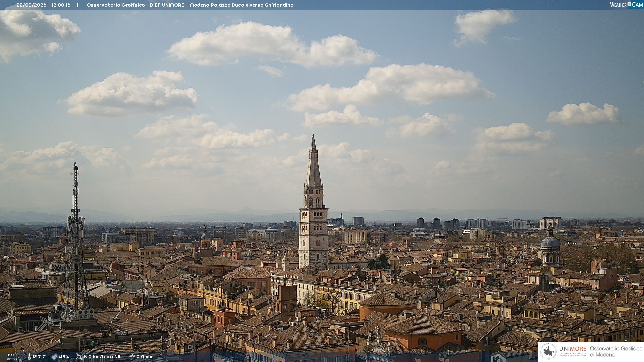Click the Ghirlandina tower spire

[314, 168]
